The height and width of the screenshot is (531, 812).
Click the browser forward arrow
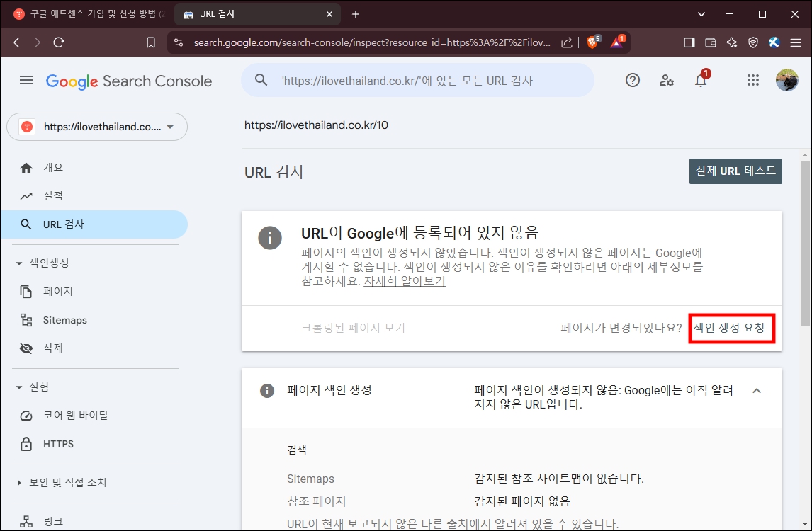38,42
